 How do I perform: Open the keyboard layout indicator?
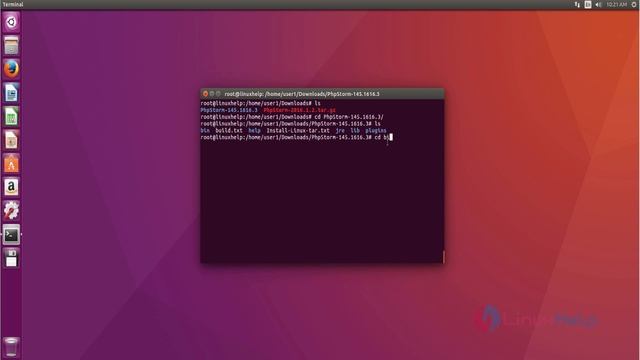588,4
